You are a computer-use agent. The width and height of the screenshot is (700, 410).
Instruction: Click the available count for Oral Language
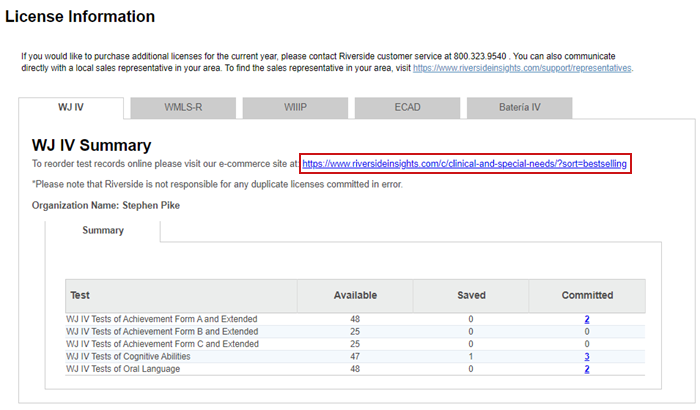(355, 369)
